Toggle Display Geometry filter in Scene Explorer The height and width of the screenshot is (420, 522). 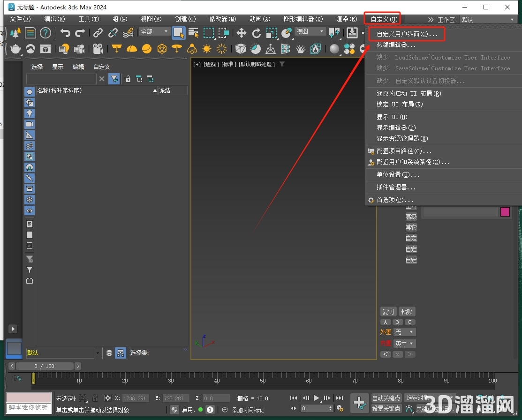30,91
